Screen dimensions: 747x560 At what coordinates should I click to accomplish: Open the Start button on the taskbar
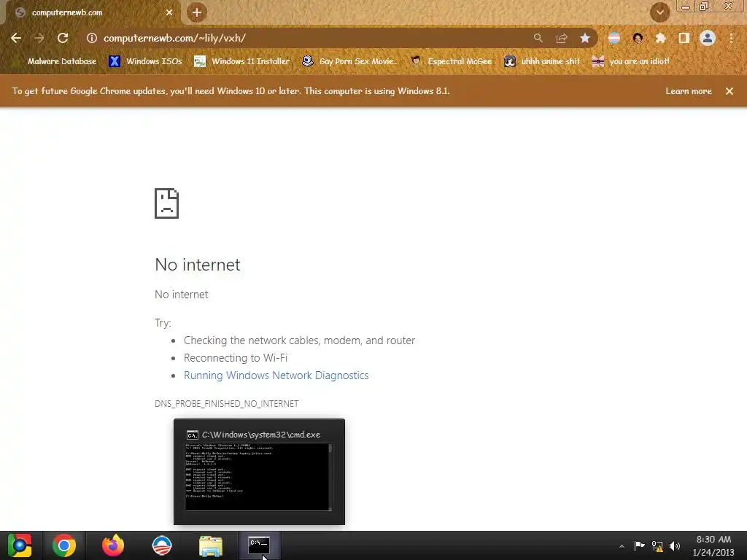pos(20,545)
